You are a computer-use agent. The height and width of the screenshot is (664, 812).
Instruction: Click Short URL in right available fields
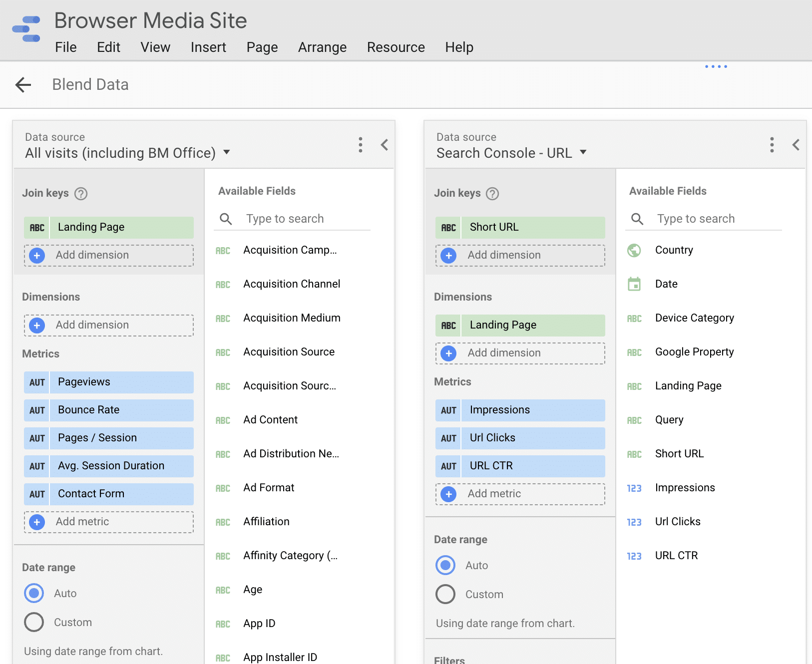coord(680,454)
